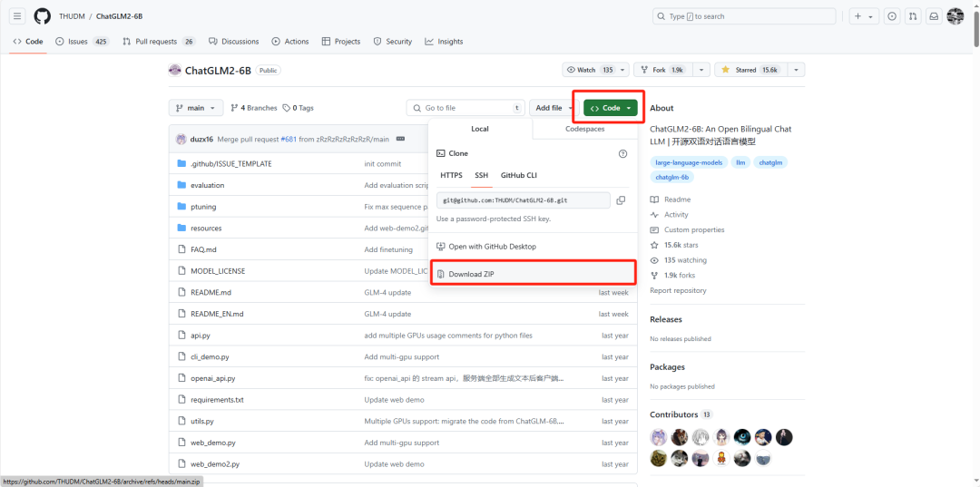The image size is (980, 487).
Task: Switch to the Codespaces tab
Action: tap(584, 129)
